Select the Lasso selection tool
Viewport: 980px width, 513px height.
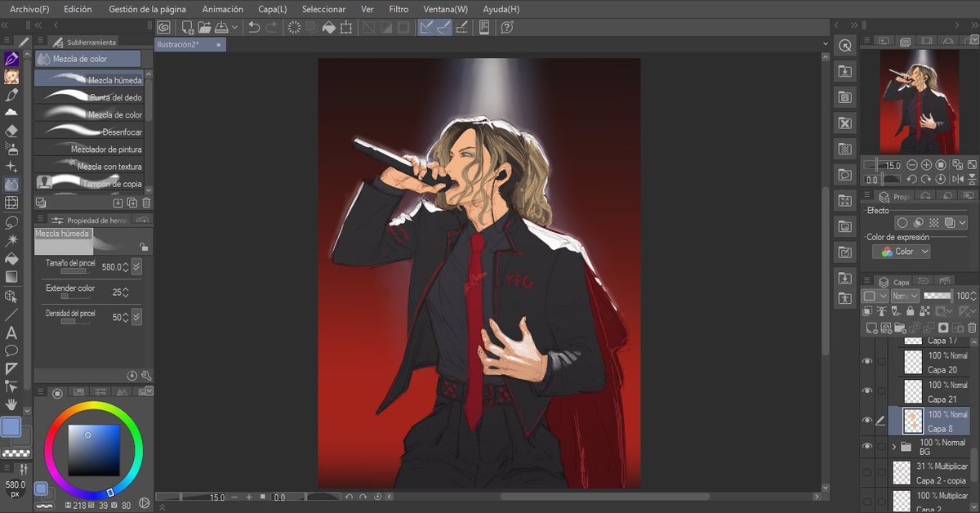(11, 221)
